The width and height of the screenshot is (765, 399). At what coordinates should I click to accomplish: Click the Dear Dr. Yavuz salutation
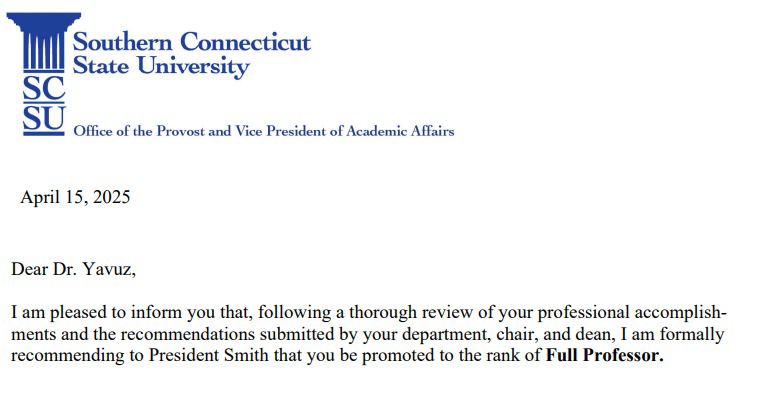tap(73, 269)
